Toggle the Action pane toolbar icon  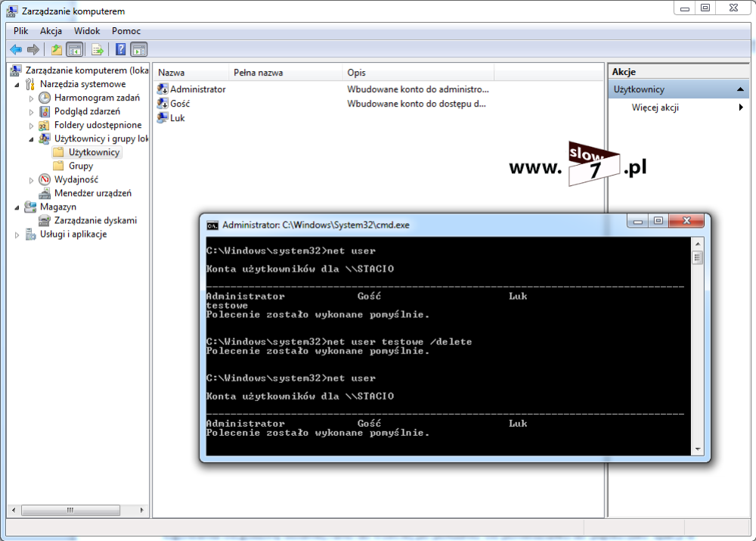pyautogui.click(x=139, y=49)
